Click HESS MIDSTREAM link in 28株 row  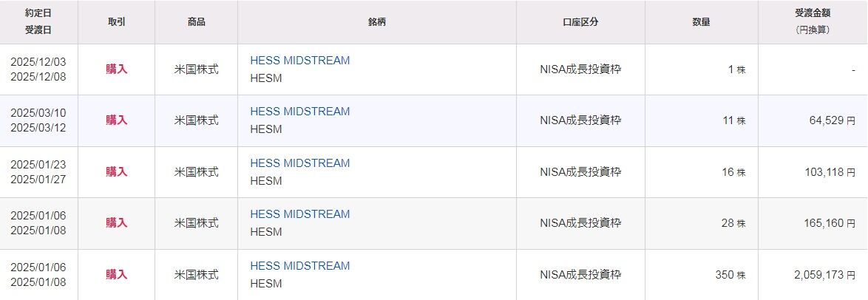click(x=299, y=214)
